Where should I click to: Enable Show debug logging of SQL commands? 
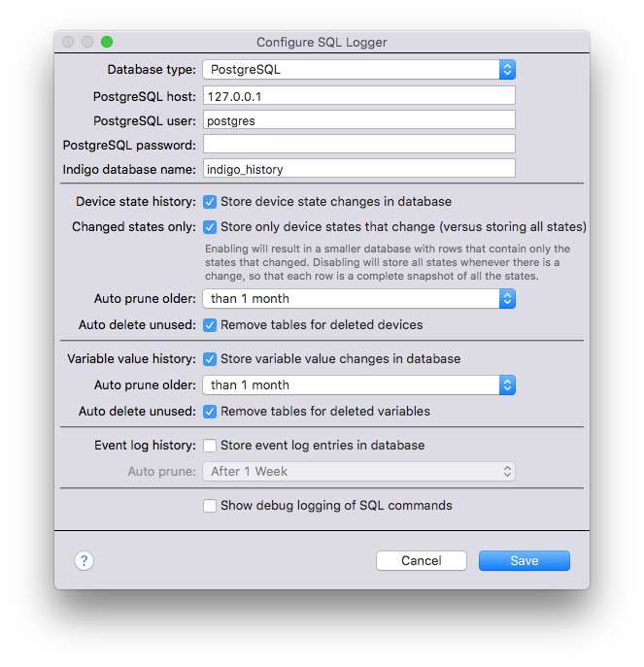[210, 506]
